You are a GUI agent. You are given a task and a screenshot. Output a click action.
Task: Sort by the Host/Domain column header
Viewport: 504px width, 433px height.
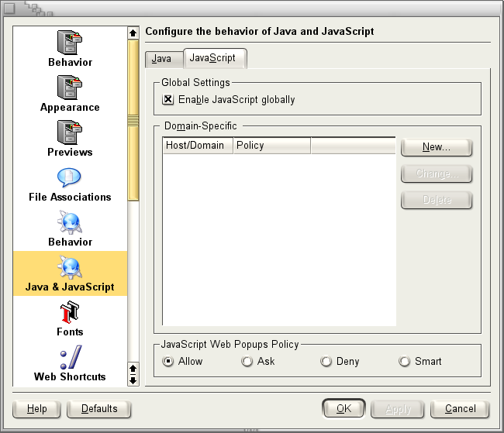click(x=198, y=146)
